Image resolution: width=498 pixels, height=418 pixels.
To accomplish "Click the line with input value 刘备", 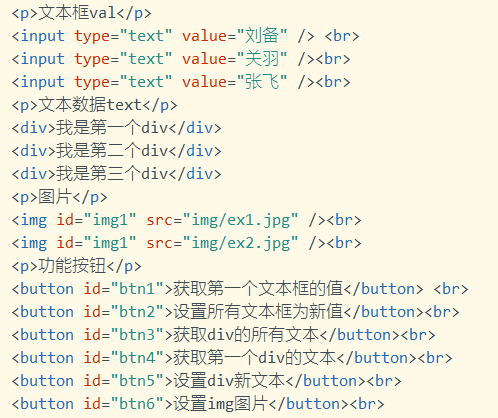I will point(185,36).
